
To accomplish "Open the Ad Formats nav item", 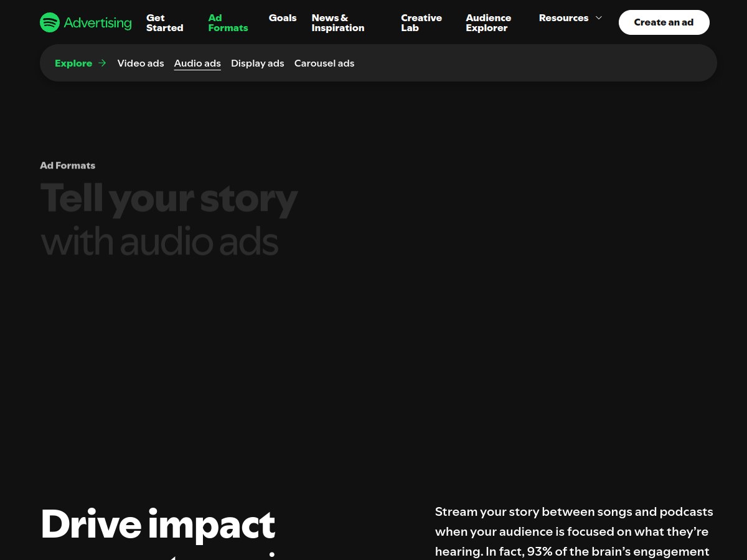I will (x=228, y=23).
